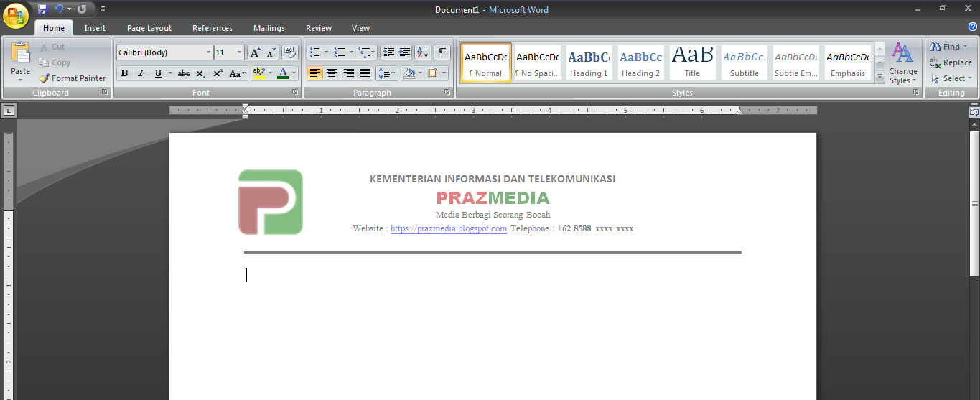
Task: Save document from Quick Access Toolbar
Action: pyautogui.click(x=42, y=9)
